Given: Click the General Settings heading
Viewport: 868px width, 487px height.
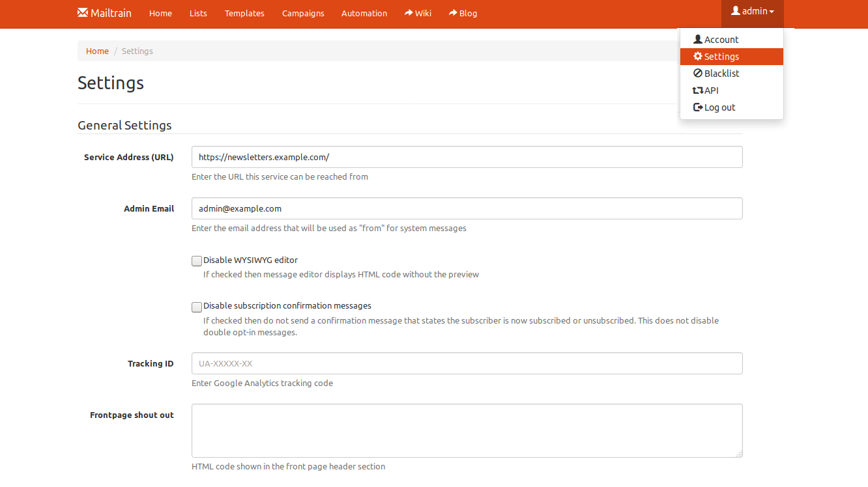Looking at the screenshot, I should click(x=124, y=125).
